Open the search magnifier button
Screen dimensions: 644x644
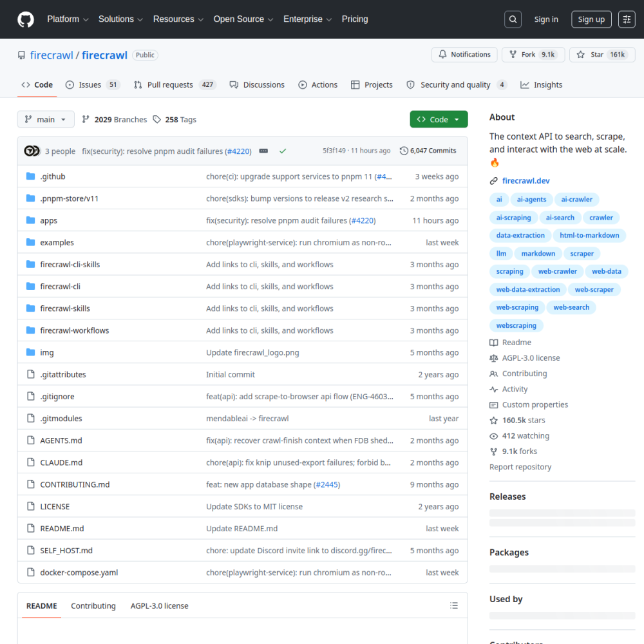pos(513,19)
